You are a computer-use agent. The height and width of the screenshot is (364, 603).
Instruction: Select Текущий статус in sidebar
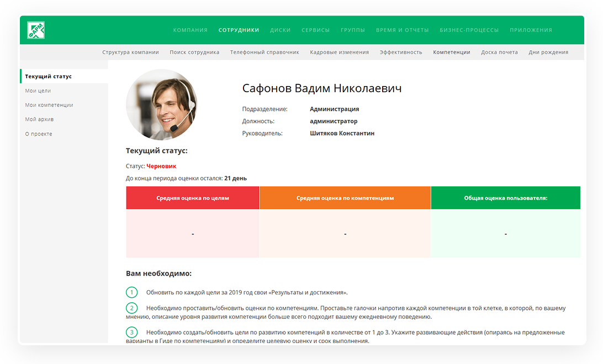pos(64,76)
